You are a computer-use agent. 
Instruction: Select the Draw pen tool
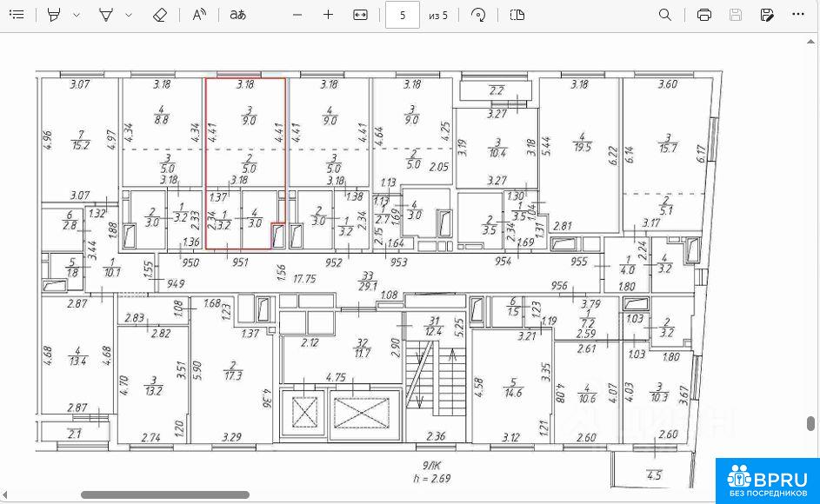coord(106,15)
